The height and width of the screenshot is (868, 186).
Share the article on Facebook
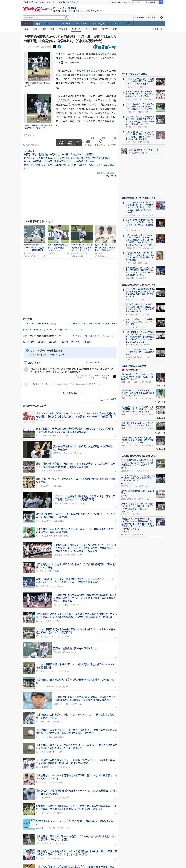pyautogui.click(x=59, y=47)
